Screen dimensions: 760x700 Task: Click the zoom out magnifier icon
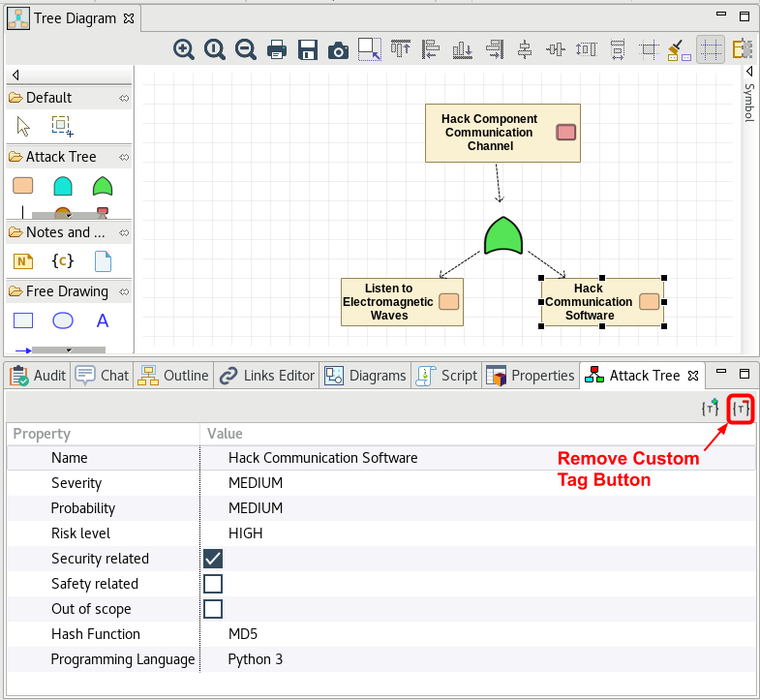[x=246, y=49]
